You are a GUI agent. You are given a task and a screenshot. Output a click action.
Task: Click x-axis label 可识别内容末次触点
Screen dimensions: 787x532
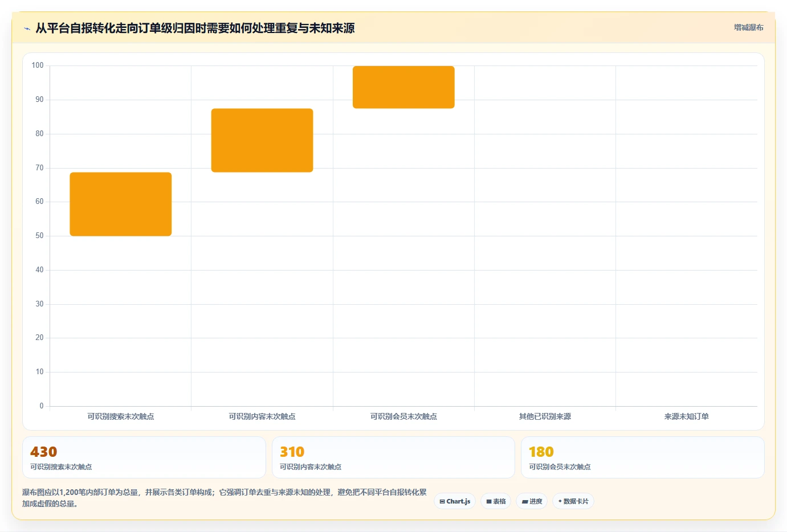point(262,416)
